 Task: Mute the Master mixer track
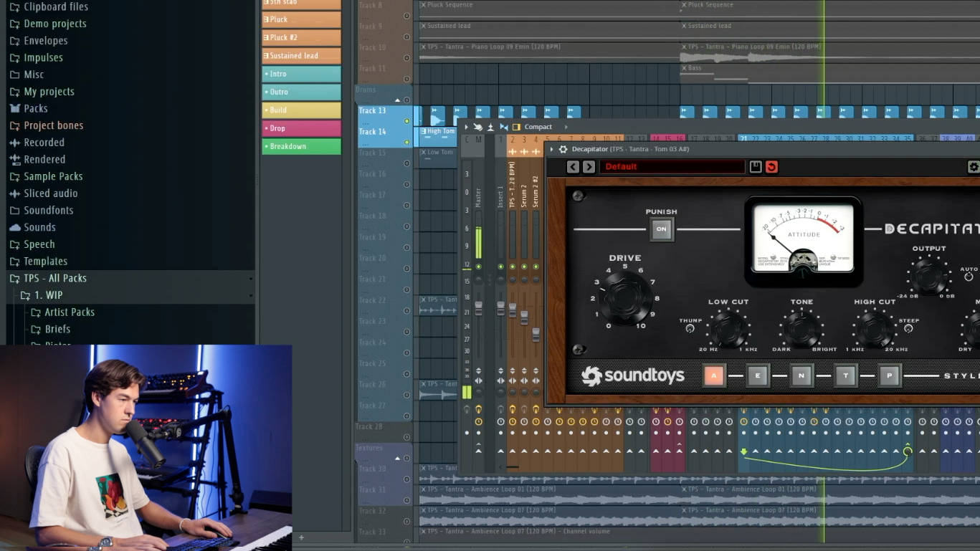point(478,267)
